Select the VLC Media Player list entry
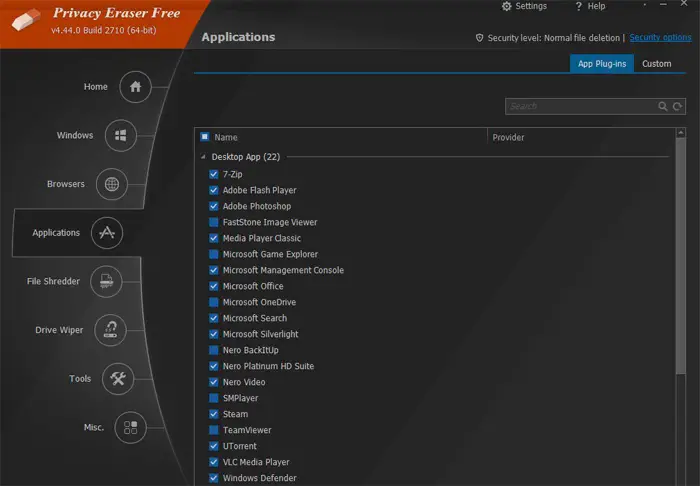The height and width of the screenshot is (486, 700). click(256, 462)
